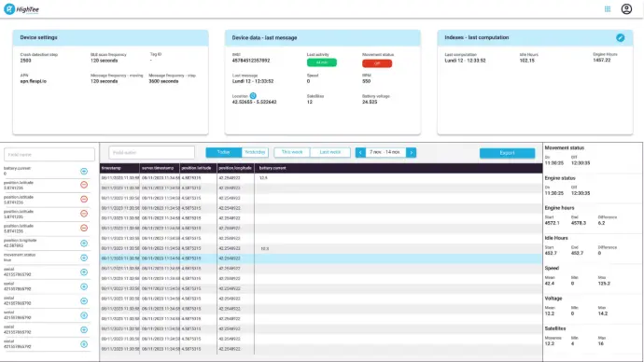
Task: Click Speed Max value 129.2
Action: [x=604, y=284]
